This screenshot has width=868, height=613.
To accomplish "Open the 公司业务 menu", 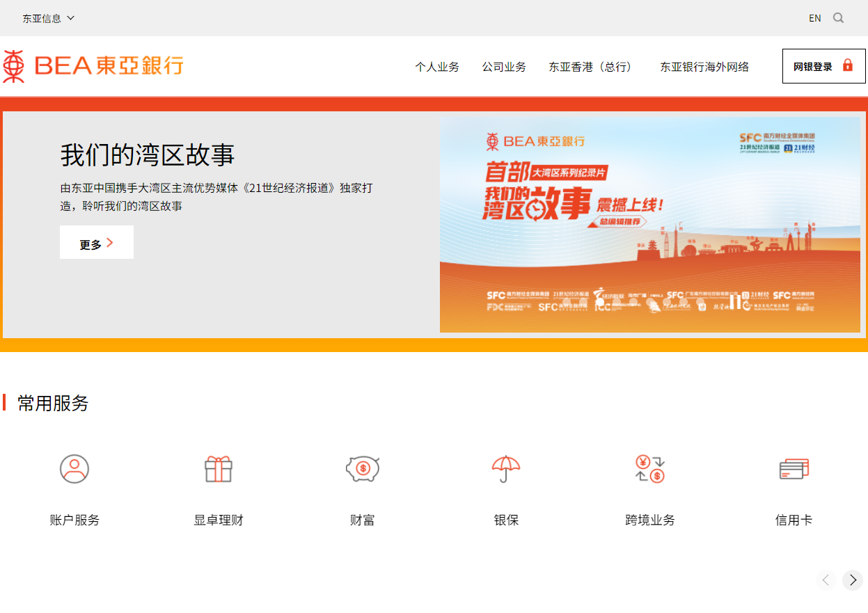I will coord(504,67).
